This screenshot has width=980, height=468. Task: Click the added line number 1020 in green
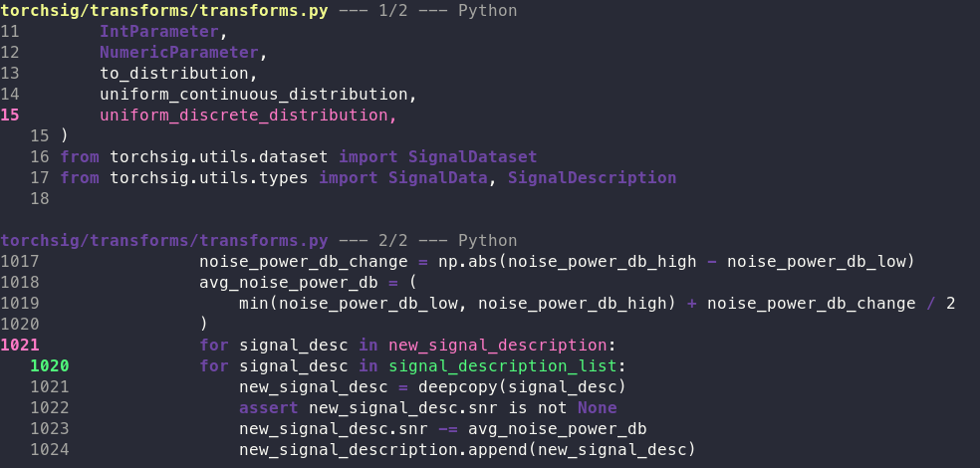point(50,365)
